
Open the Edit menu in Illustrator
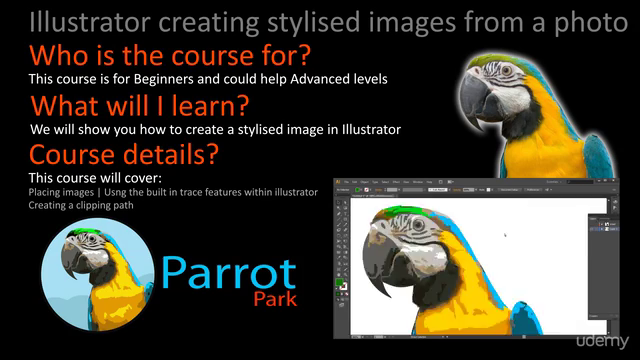point(355,182)
